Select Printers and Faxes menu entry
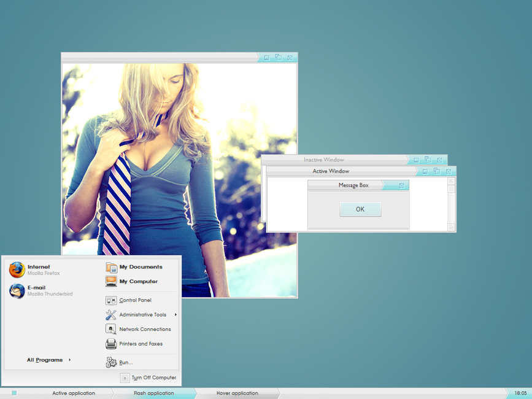 click(x=141, y=344)
